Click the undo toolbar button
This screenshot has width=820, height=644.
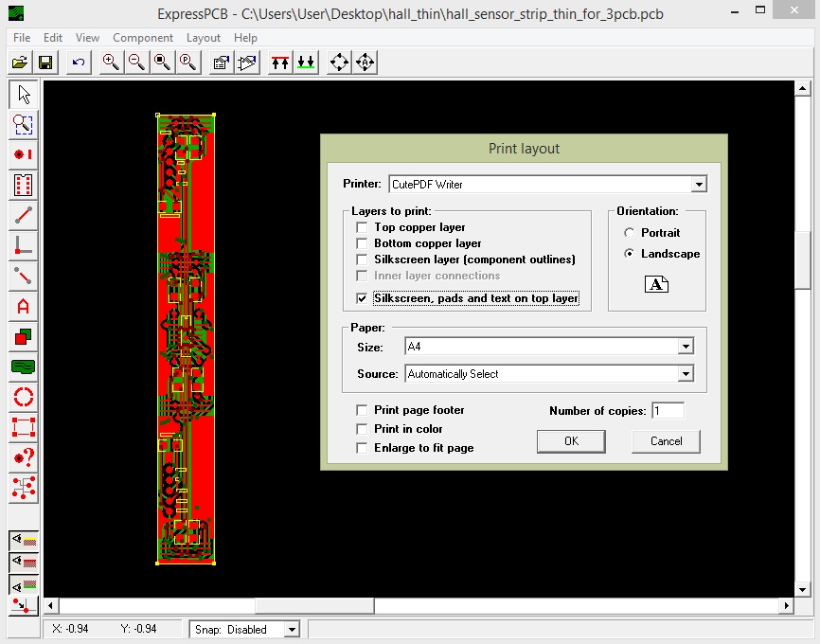click(x=77, y=62)
